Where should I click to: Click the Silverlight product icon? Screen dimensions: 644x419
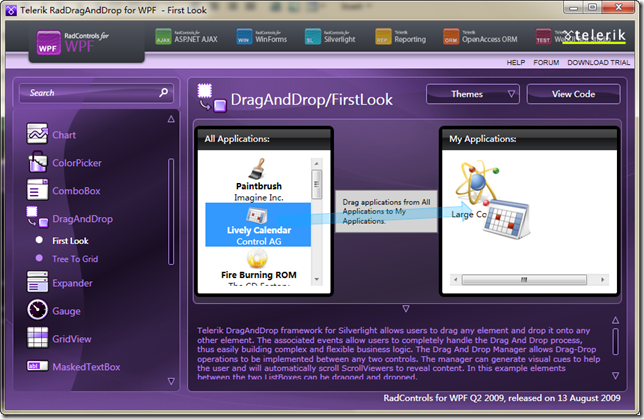point(313,37)
